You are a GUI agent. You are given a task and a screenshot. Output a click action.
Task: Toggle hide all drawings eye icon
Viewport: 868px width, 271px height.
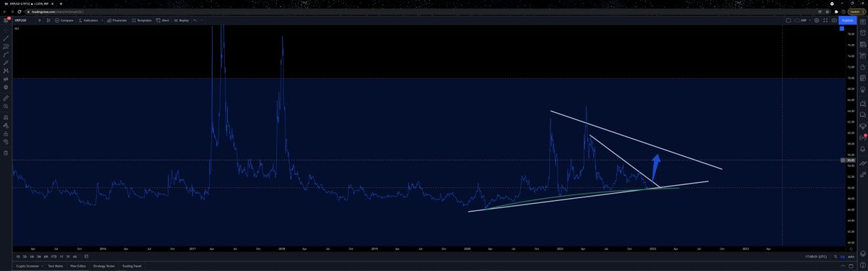pyautogui.click(x=6, y=142)
